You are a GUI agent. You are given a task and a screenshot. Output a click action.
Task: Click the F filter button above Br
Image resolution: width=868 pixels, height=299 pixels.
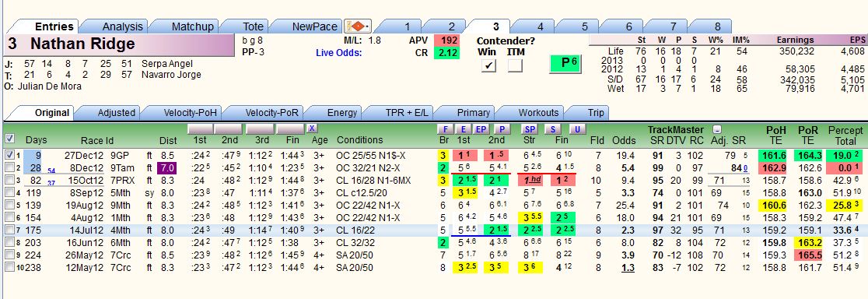[x=445, y=129]
